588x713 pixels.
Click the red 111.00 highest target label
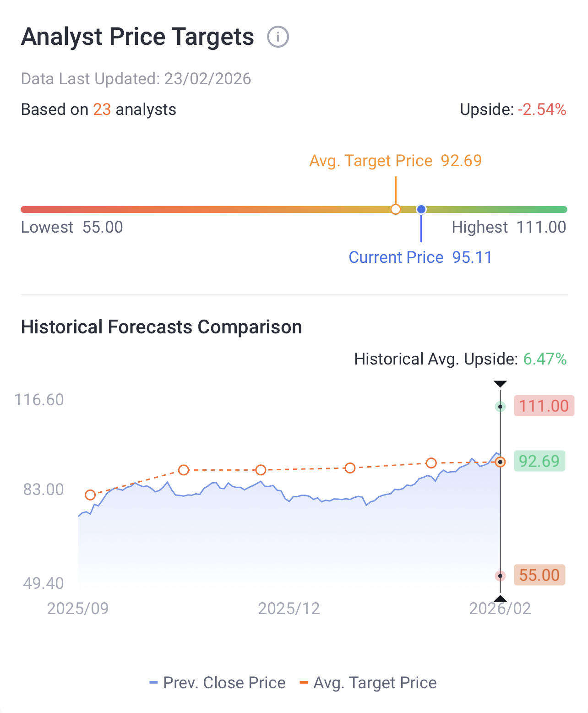pyautogui.click(x=544, y=406)
